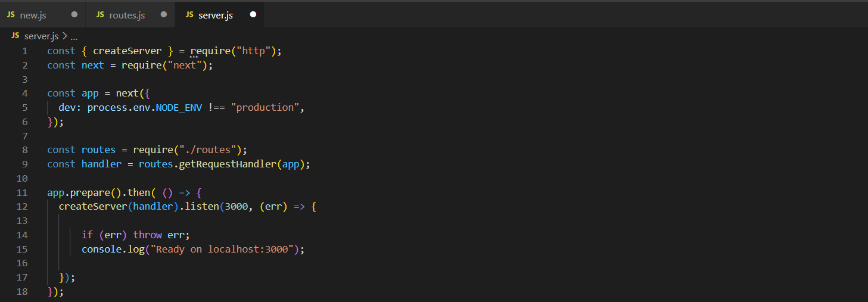Click listen on line 12
The height and width of the screenshot is (302, 868).
click(201, 207)
